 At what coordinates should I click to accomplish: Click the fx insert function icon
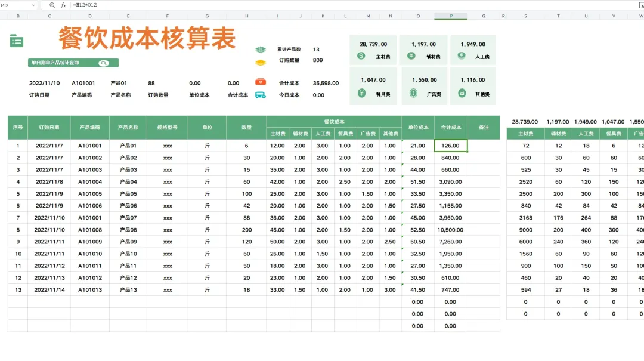coord(64,5)
